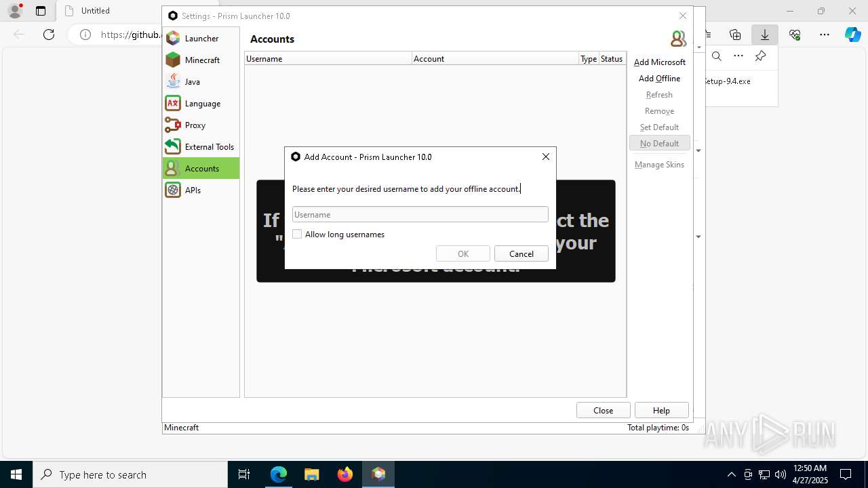Open File Explorer from taskbar
868x488 pixels.
pyautogui.click(x=311, y=474)
